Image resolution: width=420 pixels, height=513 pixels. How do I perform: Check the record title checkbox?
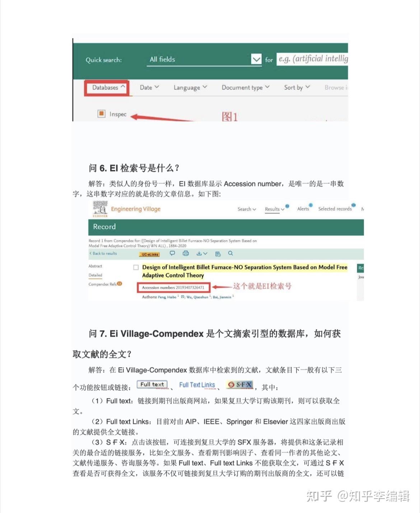(x=136, y=267)
